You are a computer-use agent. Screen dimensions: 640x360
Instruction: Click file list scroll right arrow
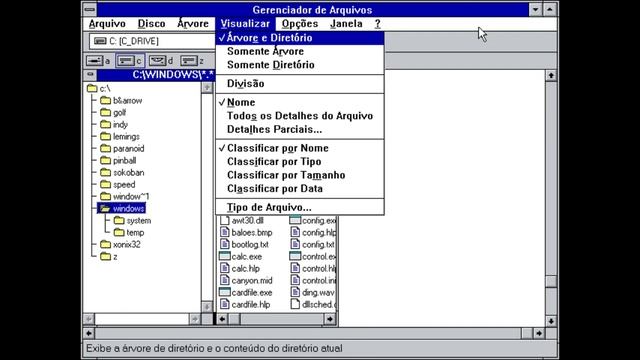pos(330,319)
